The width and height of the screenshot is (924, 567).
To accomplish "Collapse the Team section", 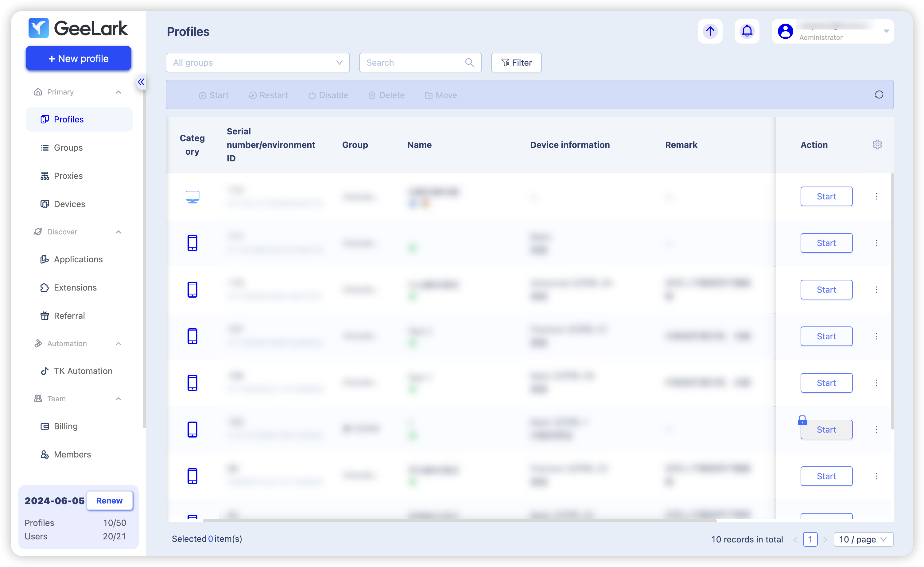I will (118, 399).
